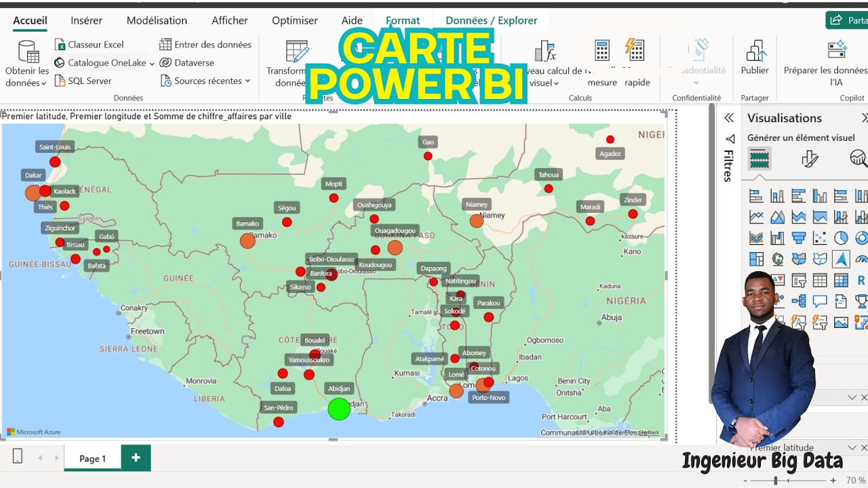Add a new page with plus button
The width and height of the screenshot is (868, 488).
tap(136, 457)
